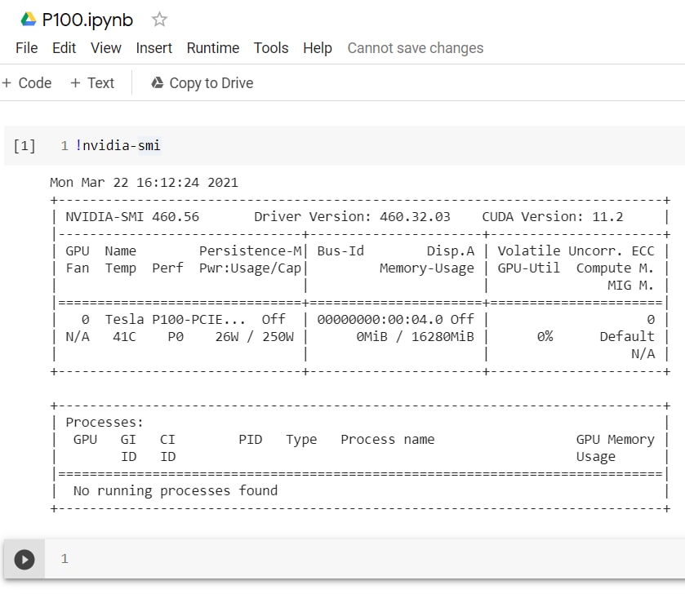685x616 pixels.
Task: Click Copy to Drive button
Action: (202, 83)
